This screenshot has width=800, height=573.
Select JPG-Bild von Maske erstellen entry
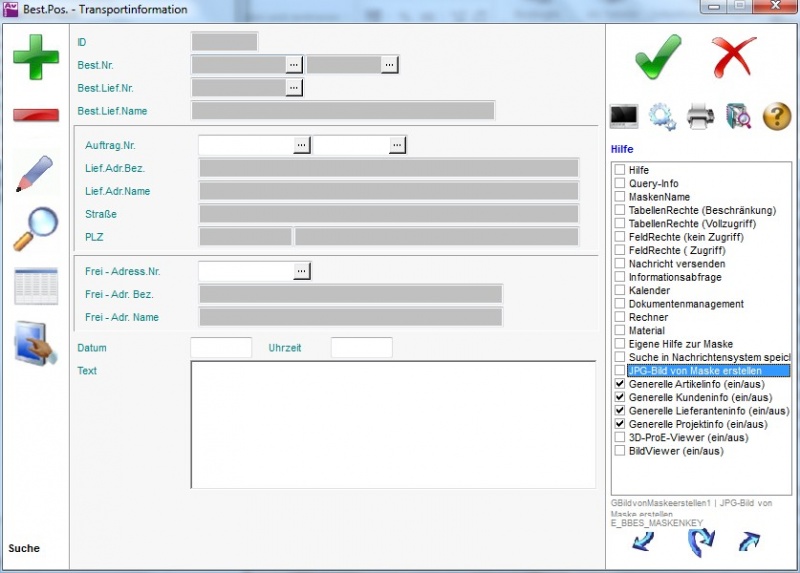708,371
